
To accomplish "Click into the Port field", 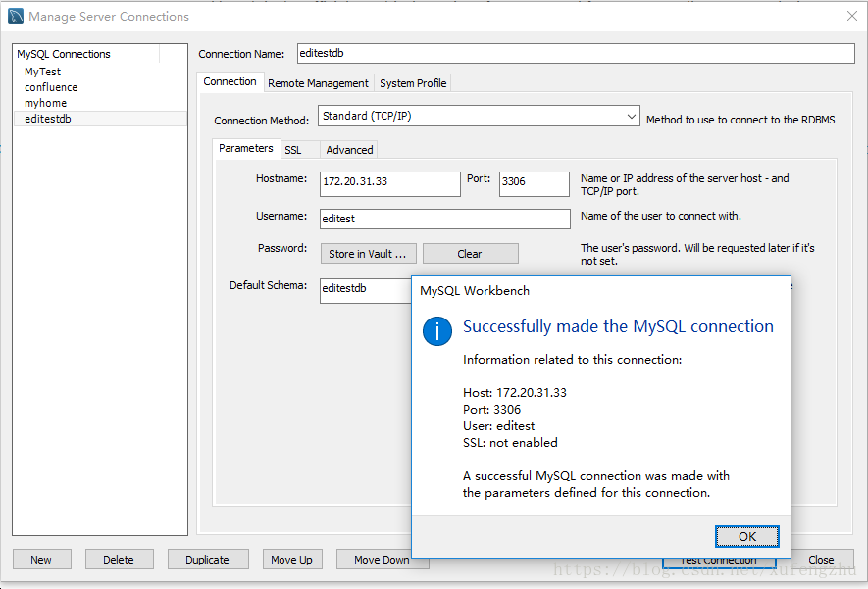I will pos(535,183).
